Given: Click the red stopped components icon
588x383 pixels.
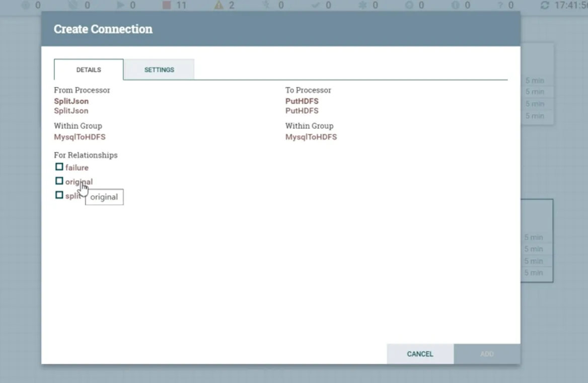Looking at the screenshot, I should point(167,5).
